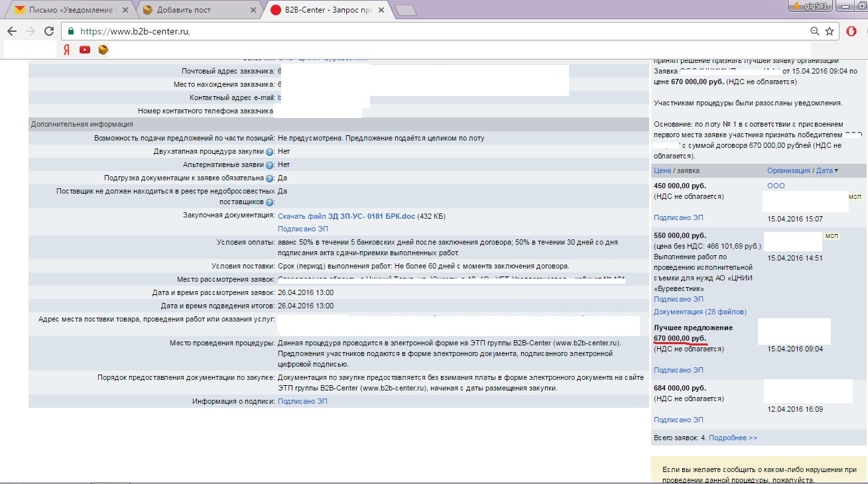868x484 pixels.
Task: Open Подписано ЭП under 670 000,00 руб. bid
Action: (x=678, y=370)
